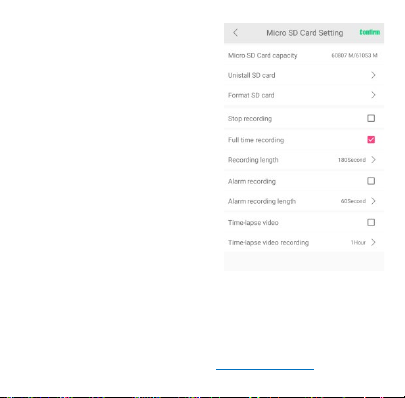The height and width of the screenshot is (398, 405).
Task: Click the Recording length label
Action: (253, 160)
